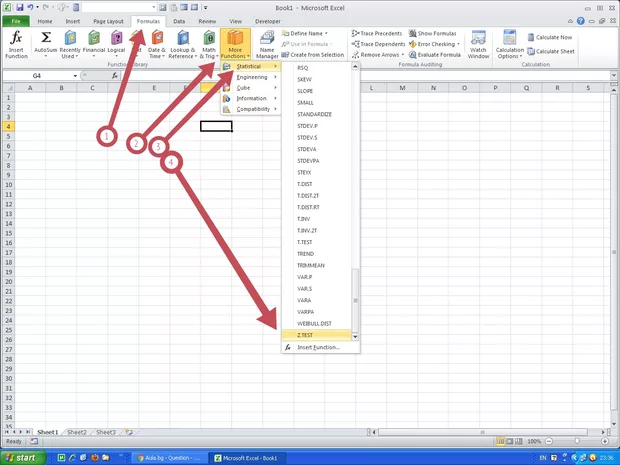Screen dimensions: 620x465
Task: Switch to the Page Layout tab
Action: [x=108, y=21]
